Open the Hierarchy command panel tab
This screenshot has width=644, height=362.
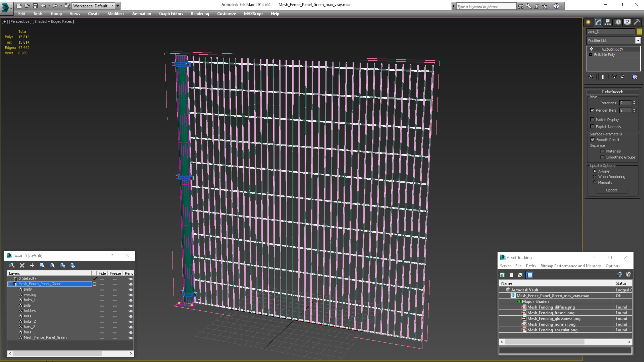click(x=608, y=22)
